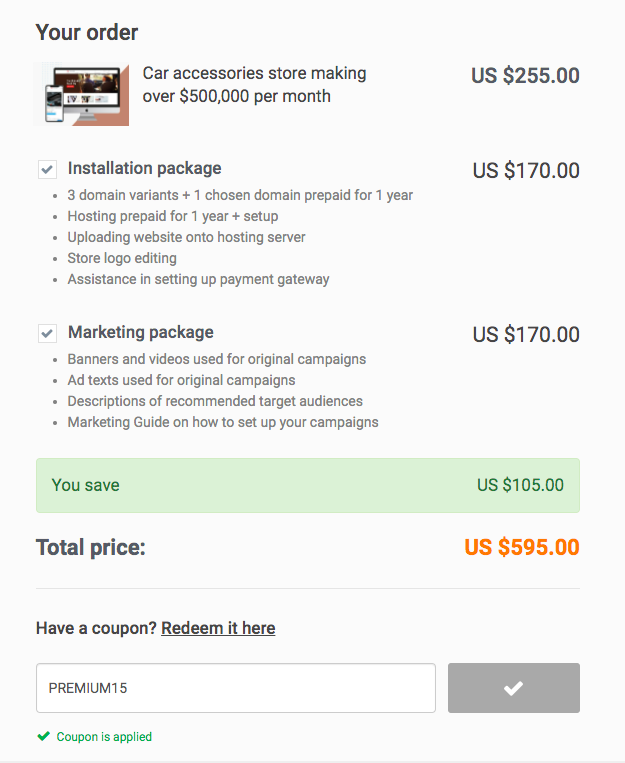Click the Marketing Guide bullet item
Screen dimensions: 625x763
click(x=223, y=422)
